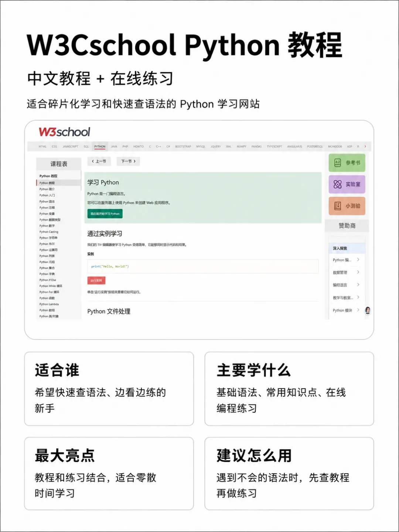Go to next lesson with 下一节
Viewport: 399px width, 532px height.
pos(128,161)
